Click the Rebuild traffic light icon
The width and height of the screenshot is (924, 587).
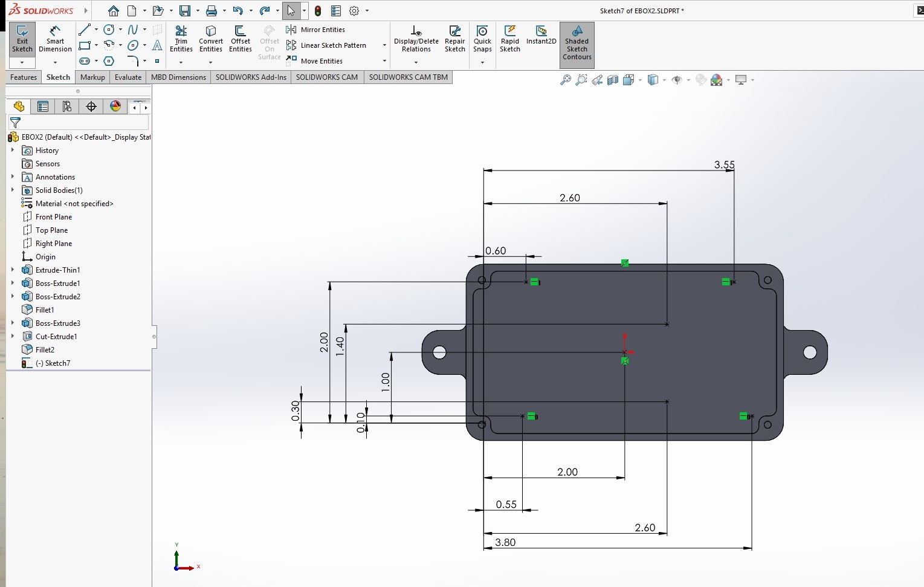pos(318,11)
